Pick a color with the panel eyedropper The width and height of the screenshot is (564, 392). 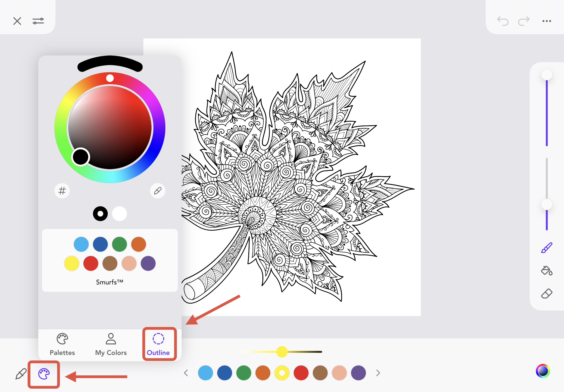tap(158, 191)
